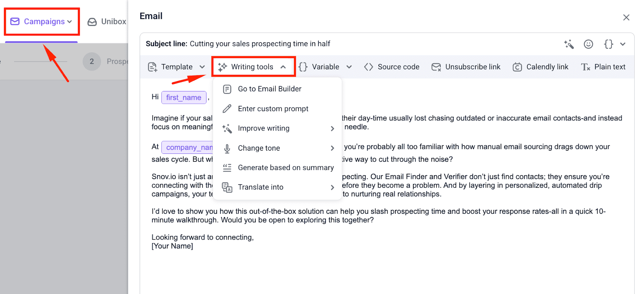Insert variable via subject line curly braces icon
The width and height of the screenshot is (644, 294).
609,44
